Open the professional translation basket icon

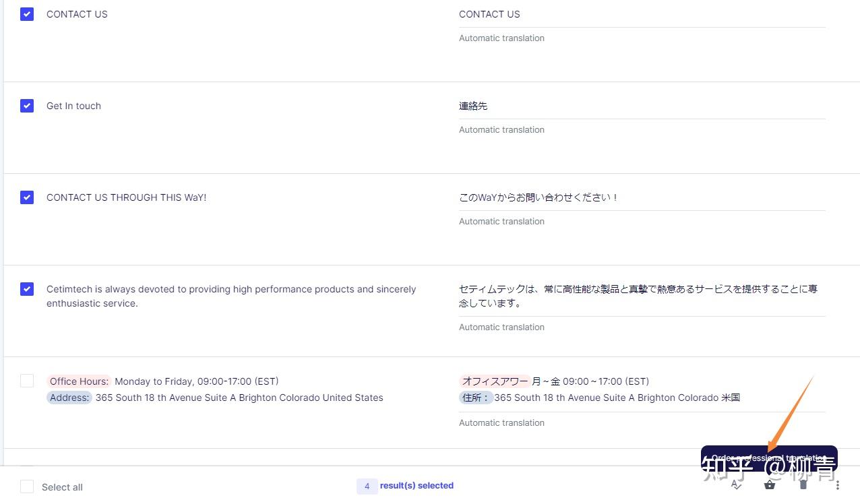point(769,484)
